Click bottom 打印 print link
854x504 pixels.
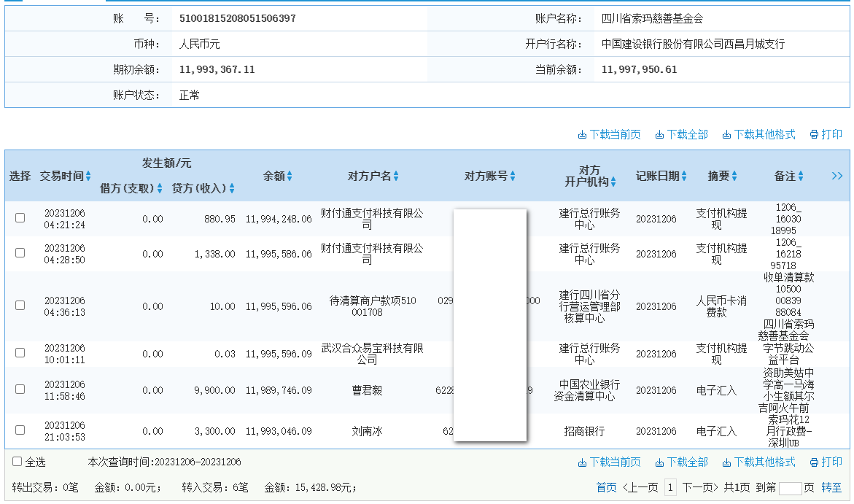click(826, 462)
